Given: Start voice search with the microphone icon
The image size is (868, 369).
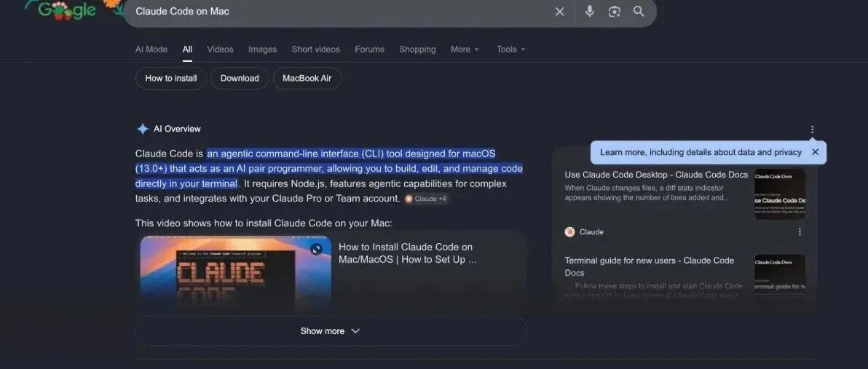Looking at the screenshot, I should (590, 11).
